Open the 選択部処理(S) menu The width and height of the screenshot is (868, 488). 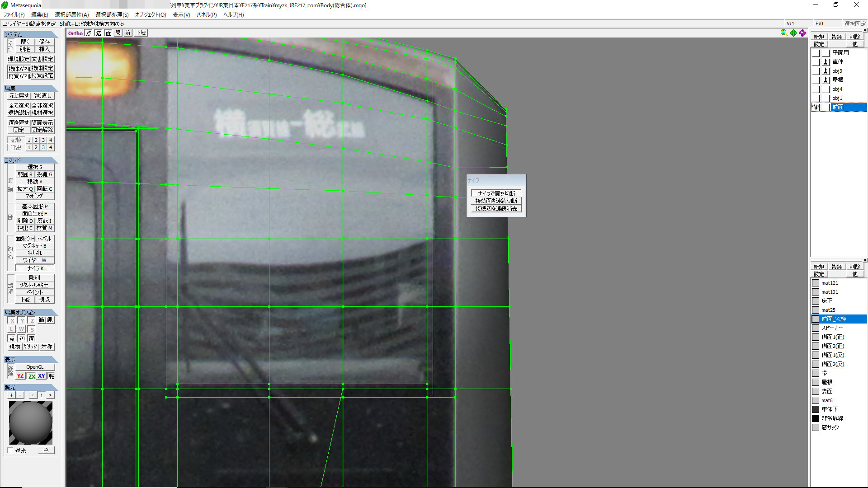tap(112, 14)
